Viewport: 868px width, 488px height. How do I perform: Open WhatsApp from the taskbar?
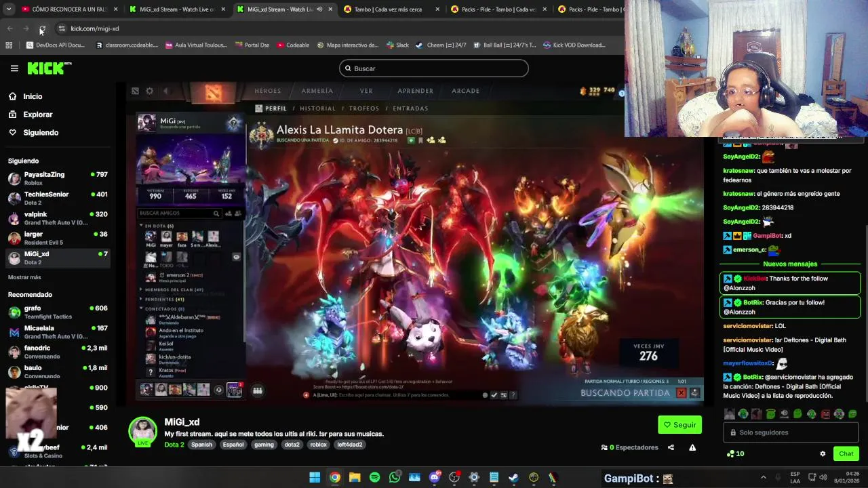coord(395,478)
